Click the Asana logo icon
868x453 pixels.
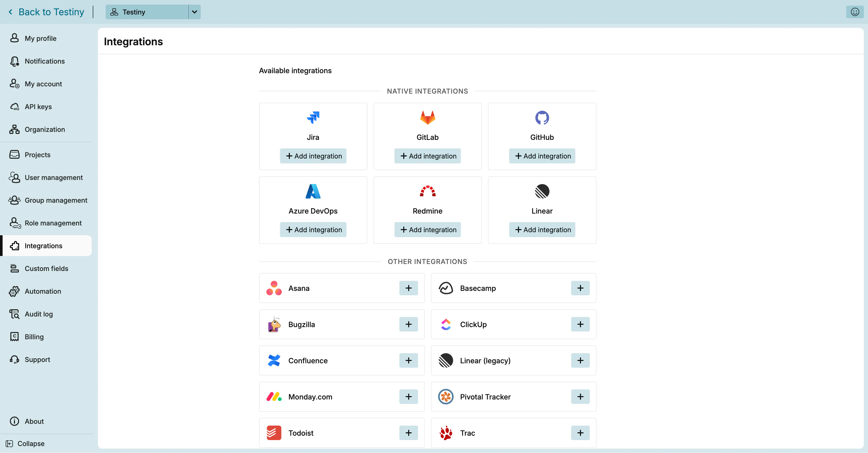274,288
